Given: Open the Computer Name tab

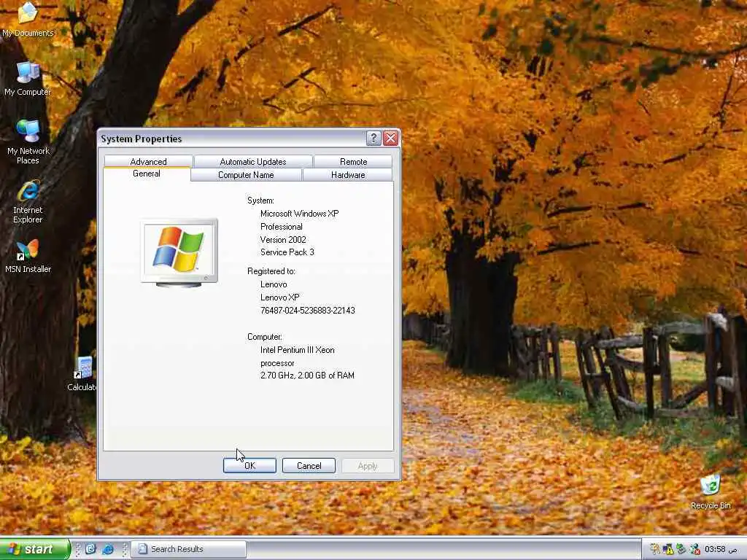Looking at the screenshot, I should pyautogui.click(x=246, y=175).
